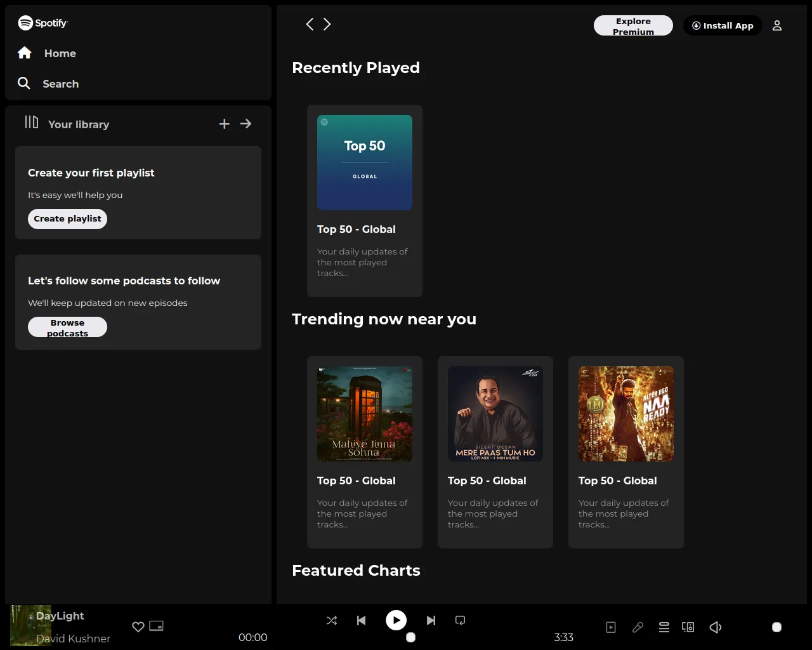Click the track duration 3:33
This screenshot has height=650, width=812.
click(563, 637)
